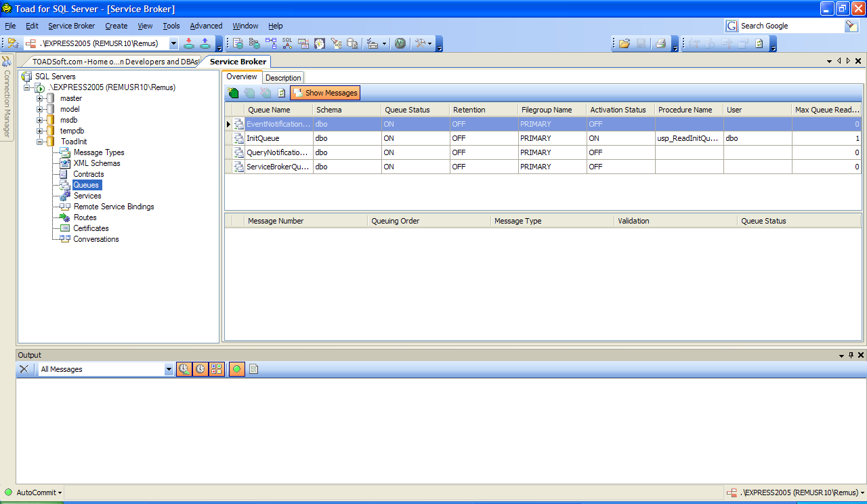Viewport: 867px width, 504px height.
Task: Click the red down-arrow database icon
Action: [188, 43]
